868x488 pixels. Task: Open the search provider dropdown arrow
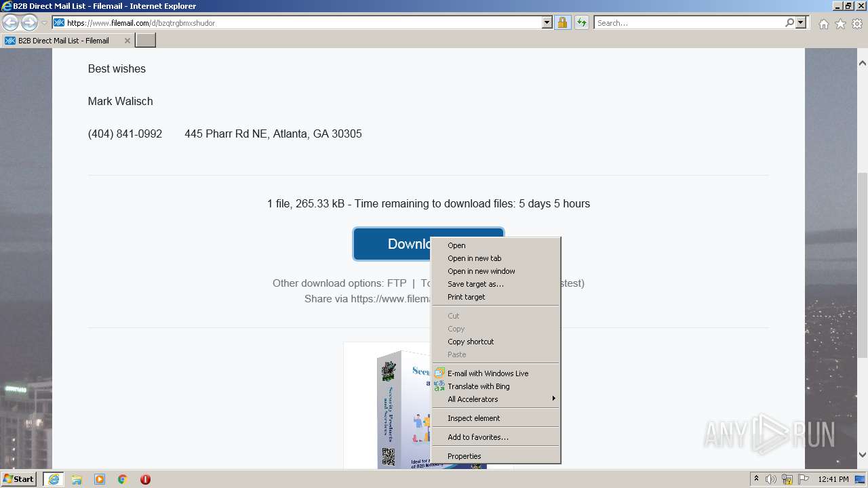(801, 23)
